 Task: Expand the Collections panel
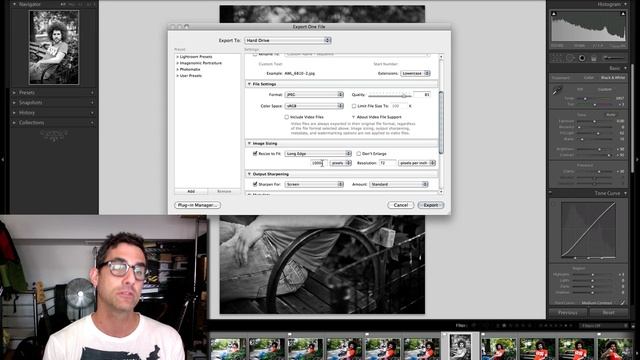pos(14,122)
